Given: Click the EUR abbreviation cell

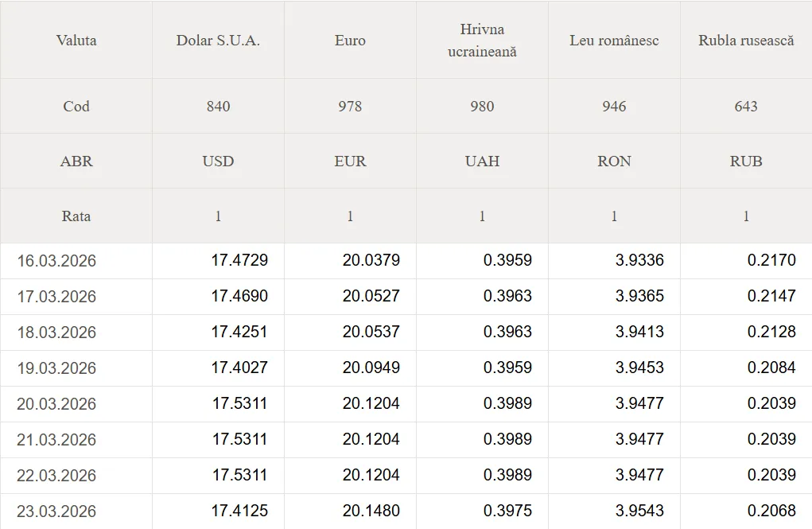Looking at the screenshot, I should tap(350, 161).
